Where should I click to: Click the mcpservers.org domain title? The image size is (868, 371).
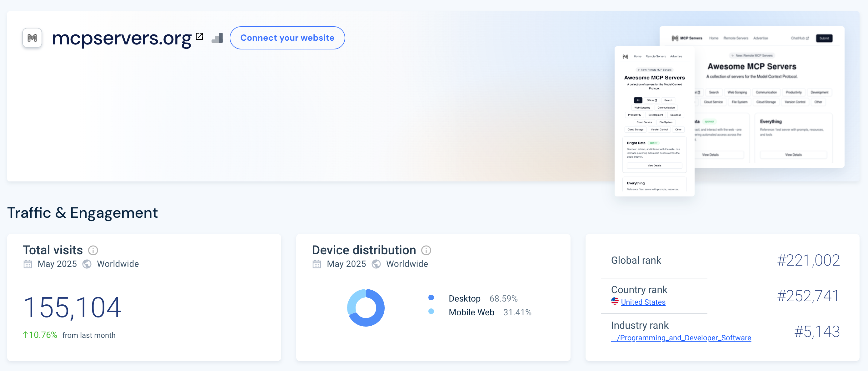[x=122, y=38]
